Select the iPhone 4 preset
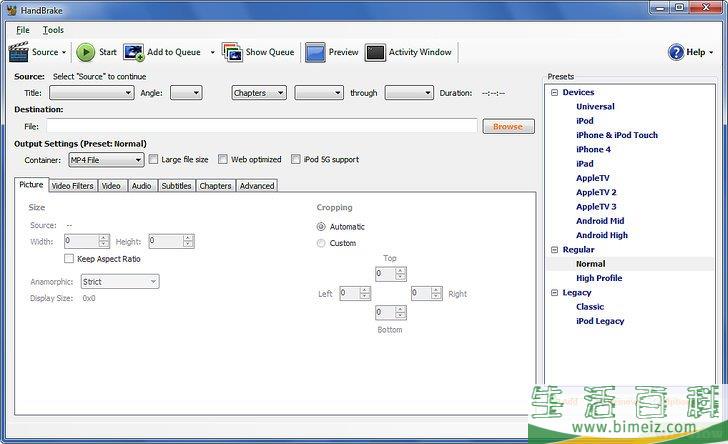 tap(593, 150)
